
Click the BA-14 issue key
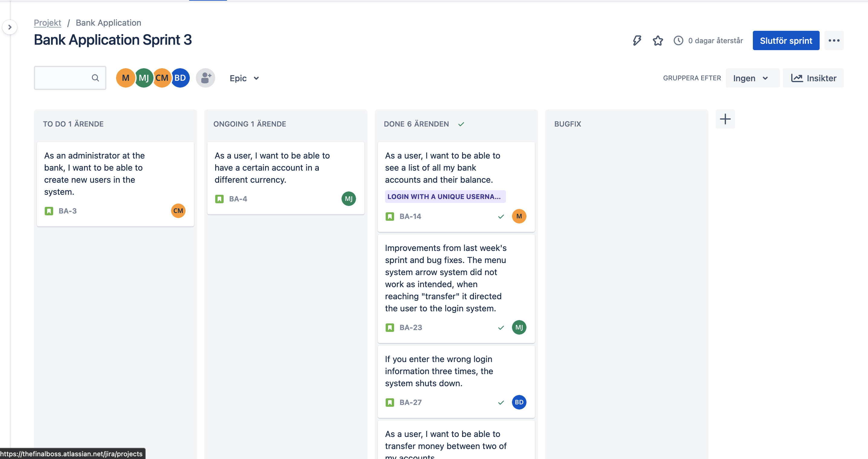(410, 216)
